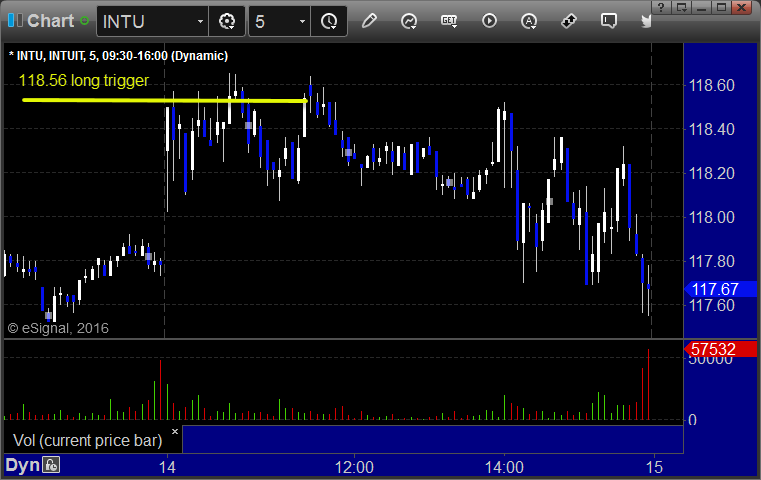Viewport: 761px width, 480px height.
Task: Click the Twitter bird icon
Action: (x=646, y=21)
